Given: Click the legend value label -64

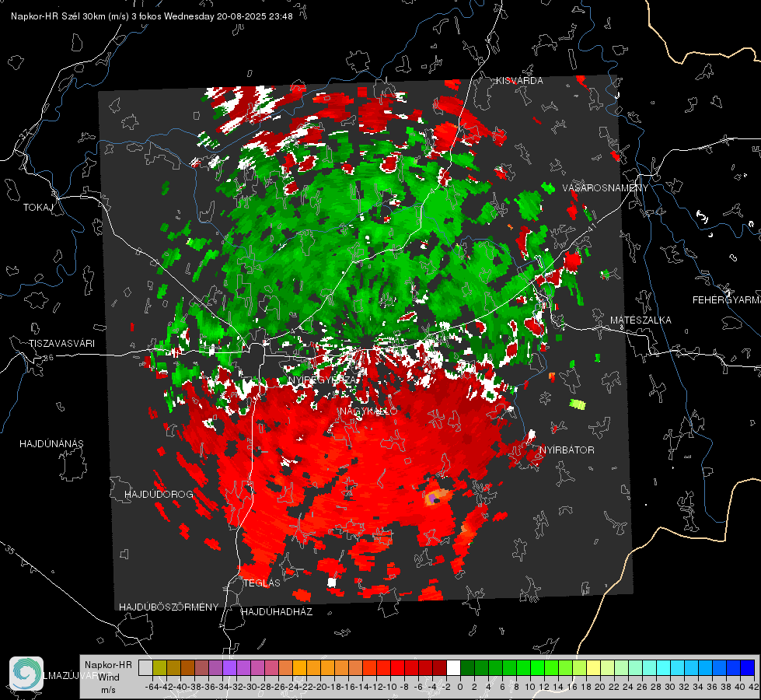Looking at the screenshot, I should [152, 687].
